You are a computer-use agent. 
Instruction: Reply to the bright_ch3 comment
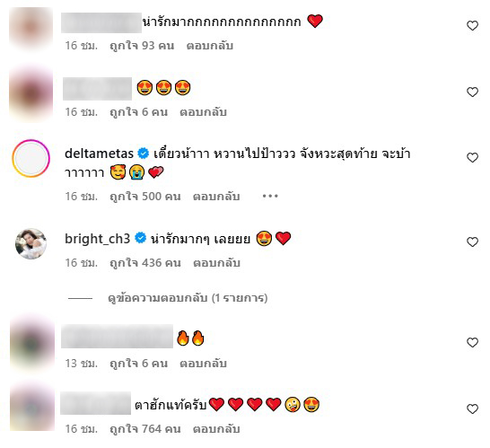click(x=216, y=263)
